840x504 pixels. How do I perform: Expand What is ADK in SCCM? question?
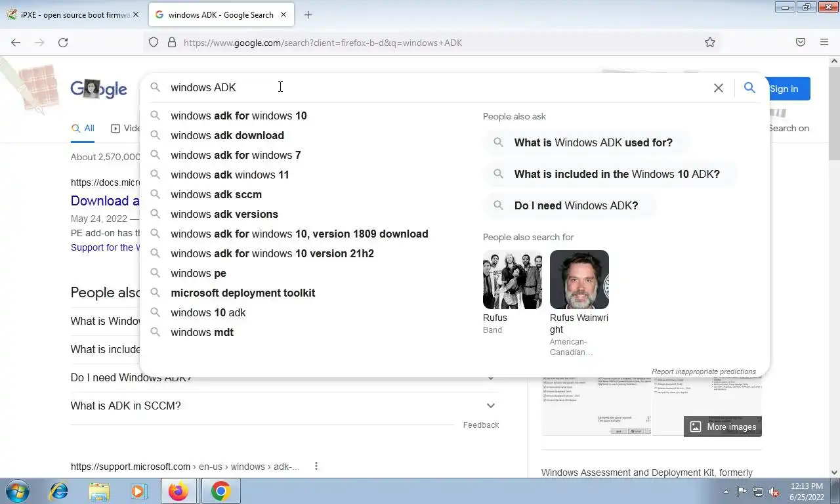pos(284,406)
